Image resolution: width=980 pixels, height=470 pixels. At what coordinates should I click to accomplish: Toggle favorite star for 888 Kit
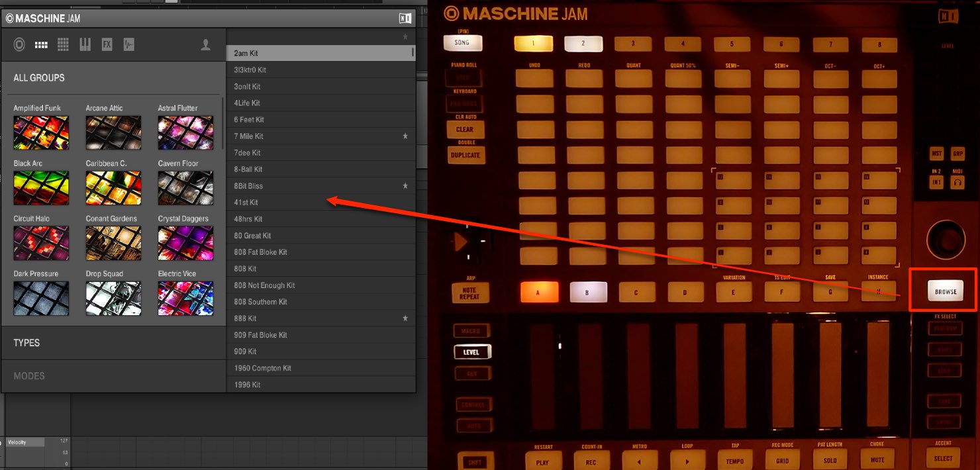coord(405,318)
